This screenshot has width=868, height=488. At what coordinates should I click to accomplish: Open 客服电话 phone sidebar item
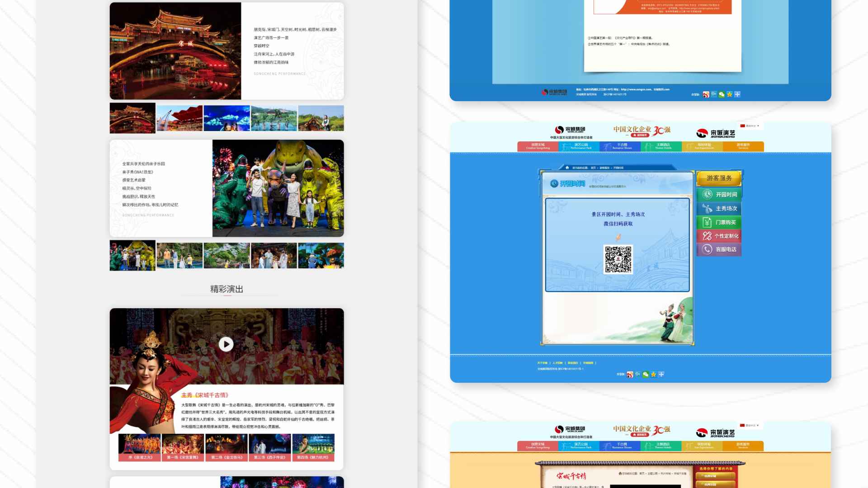coord(719,249)
